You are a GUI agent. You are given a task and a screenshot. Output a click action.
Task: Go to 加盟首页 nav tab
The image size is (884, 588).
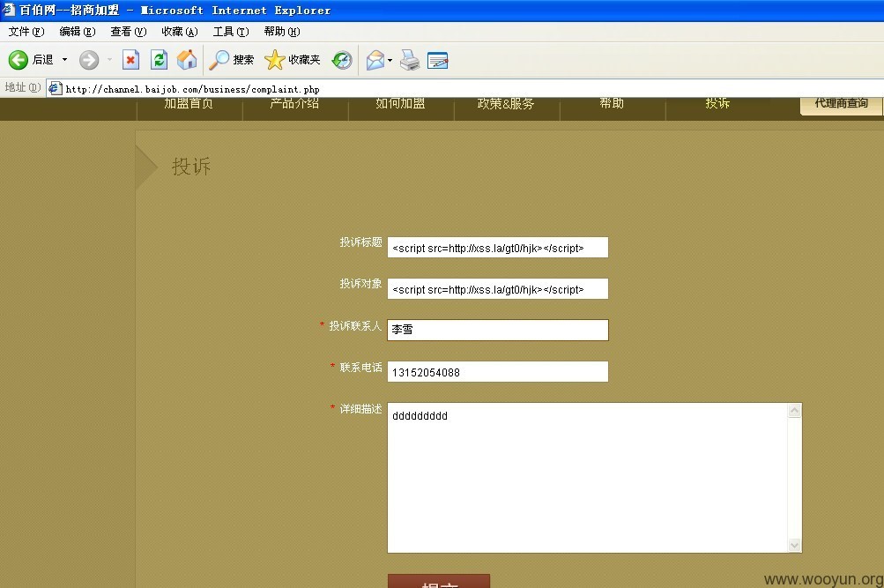pyautogui.click(x=189, y=104)
